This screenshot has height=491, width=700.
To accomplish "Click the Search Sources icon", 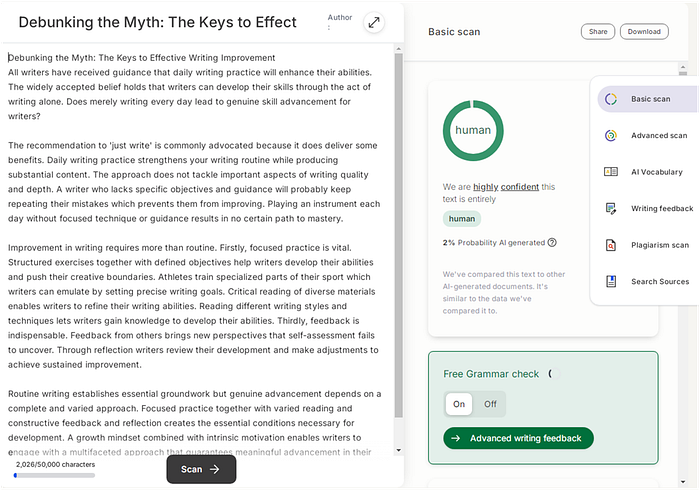I will pos(611,282).
